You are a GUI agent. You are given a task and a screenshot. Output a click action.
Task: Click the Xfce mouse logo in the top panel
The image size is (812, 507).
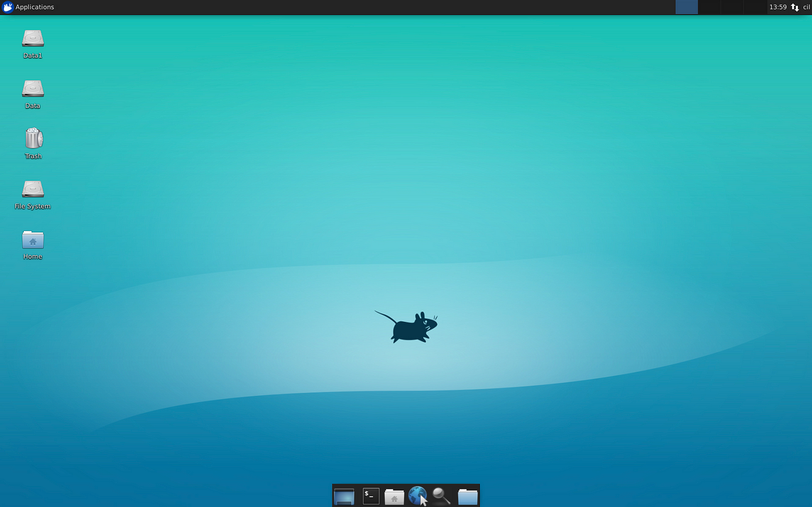[8, 7]
